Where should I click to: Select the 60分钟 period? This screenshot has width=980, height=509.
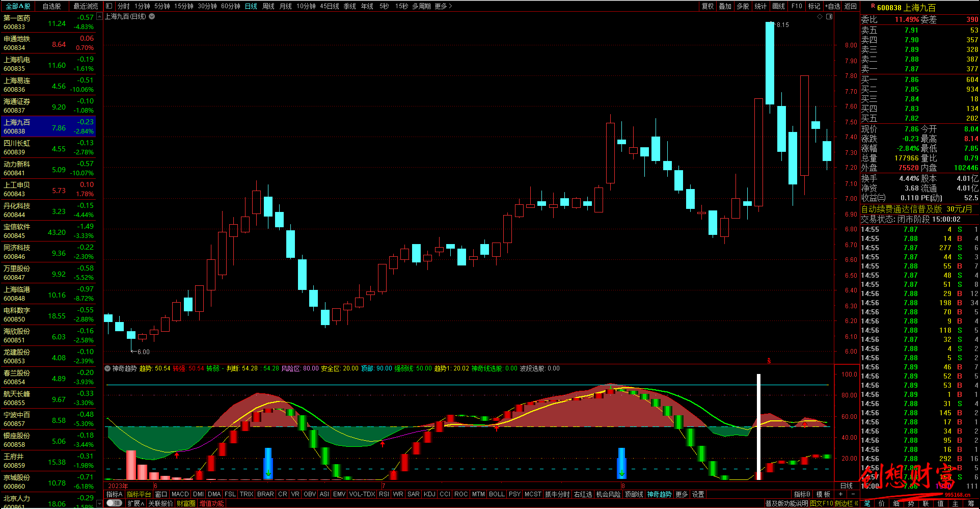(231, 6)
